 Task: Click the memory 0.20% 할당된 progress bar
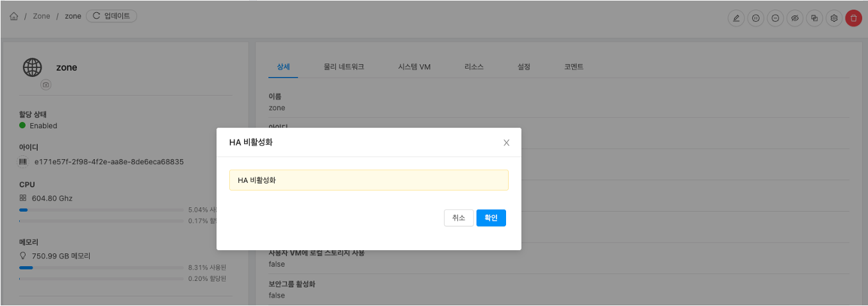click(x=101, y=279)
